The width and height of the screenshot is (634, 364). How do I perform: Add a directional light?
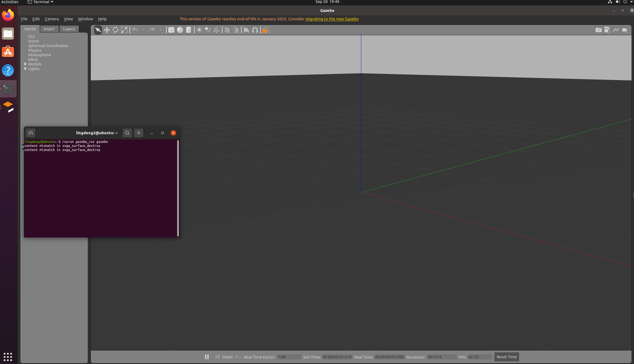pos(216,30)
